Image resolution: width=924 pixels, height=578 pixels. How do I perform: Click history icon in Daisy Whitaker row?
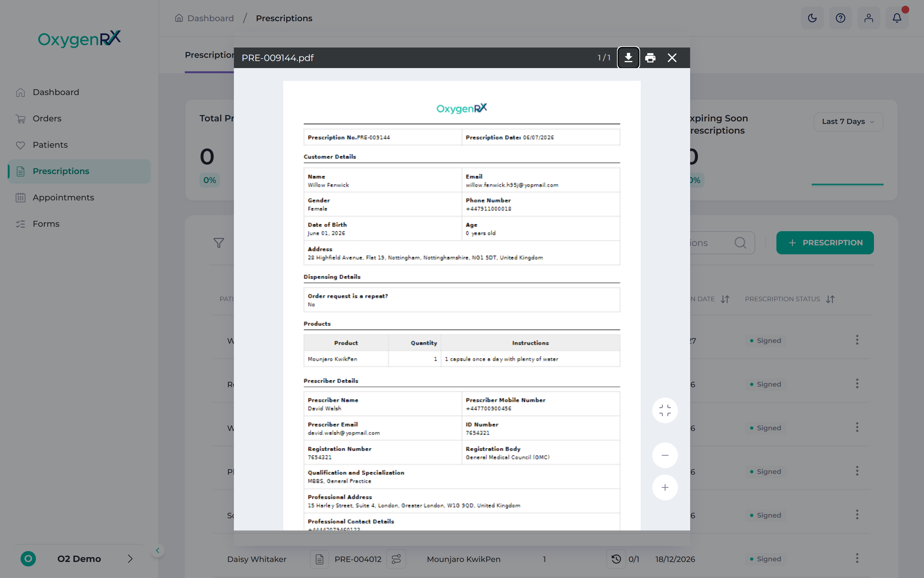click(x=616, y=559)
